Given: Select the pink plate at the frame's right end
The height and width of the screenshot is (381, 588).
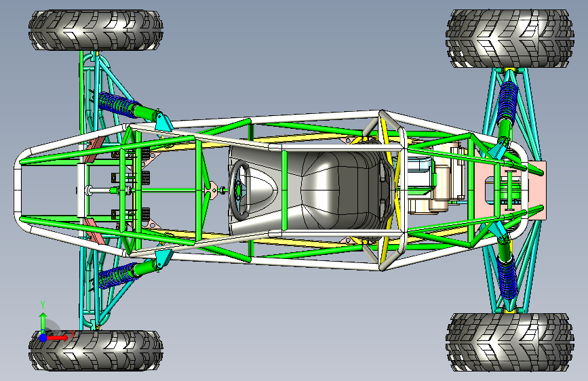Looking at the screenshot, I should 537,190.
